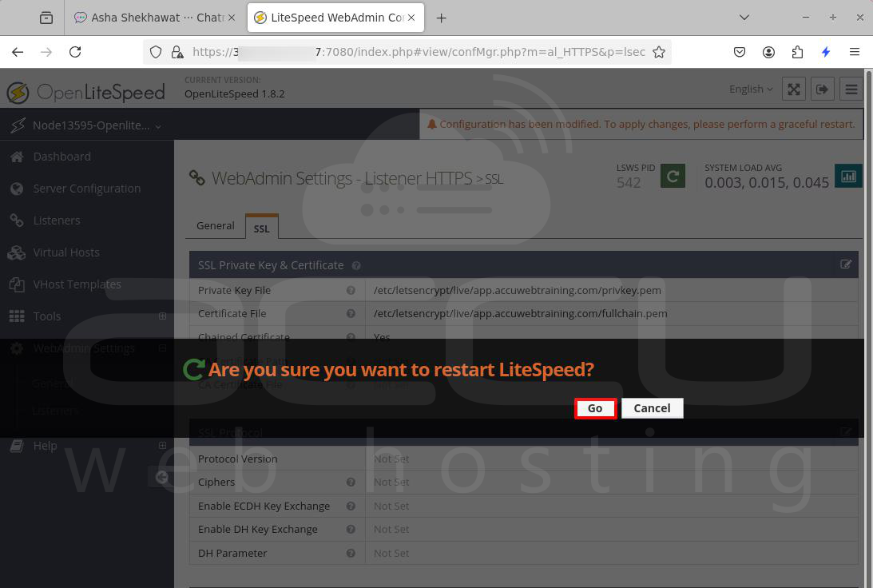Open the Firefox application menu

855,52
